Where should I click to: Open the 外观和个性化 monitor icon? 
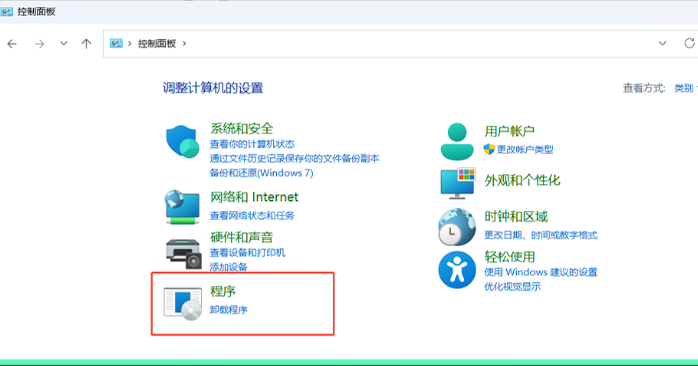tap(458, 183)
